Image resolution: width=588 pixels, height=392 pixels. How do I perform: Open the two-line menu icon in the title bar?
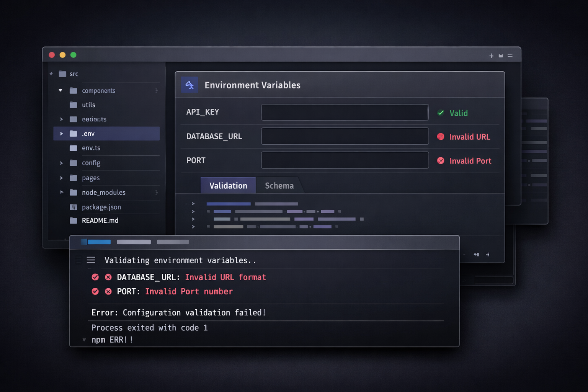(x=510, y=56)
